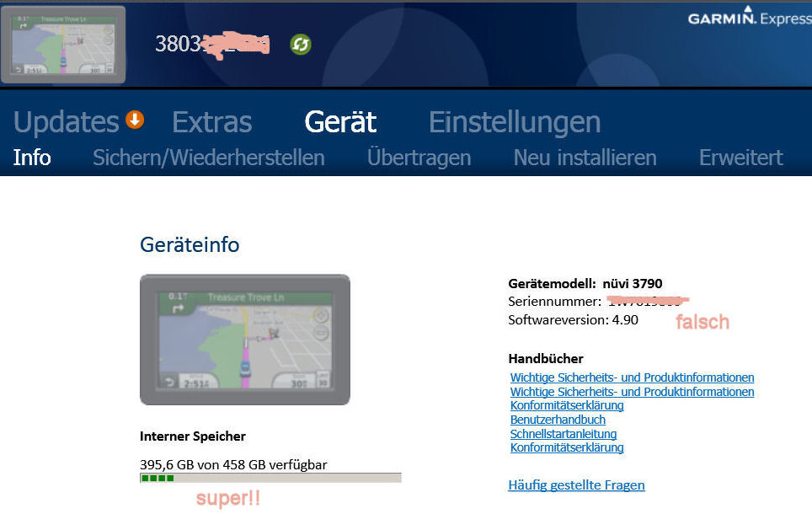Screen dimensions: 812x530
Task: Click the Softwareversion: 4.90 text
Action: [573, 319]
